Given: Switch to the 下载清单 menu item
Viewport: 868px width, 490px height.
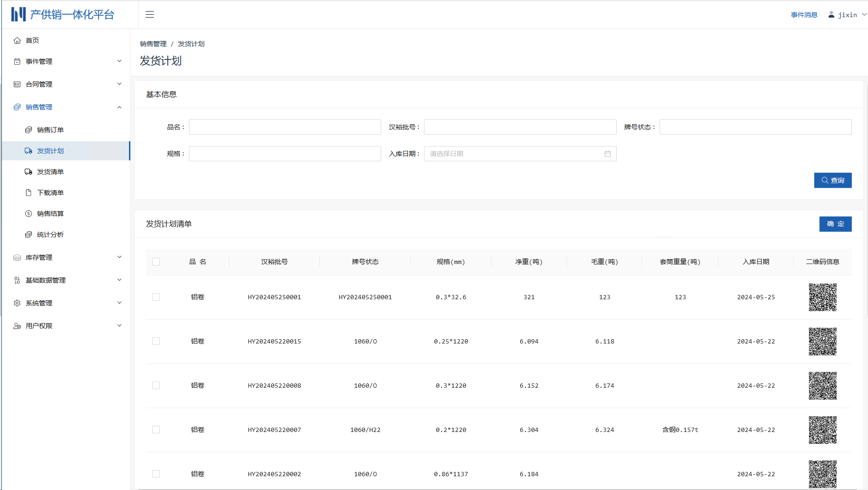Looking at the screenshot, I should 50,192.
